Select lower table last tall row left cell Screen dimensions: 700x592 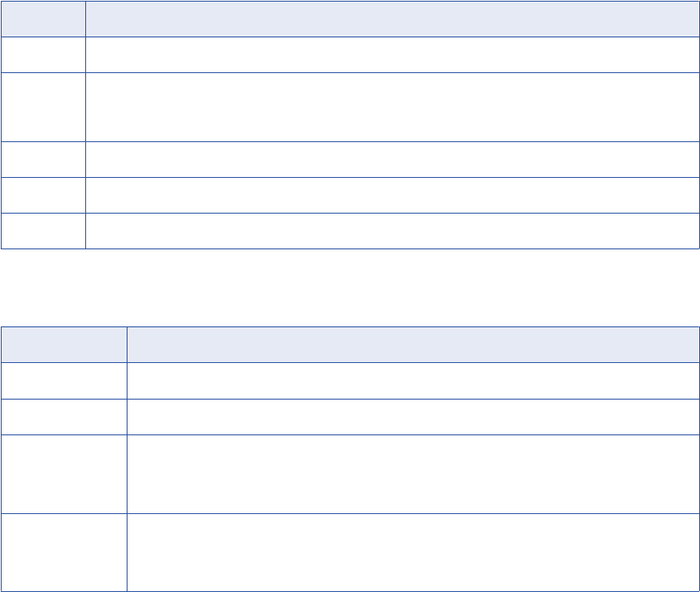64,553
